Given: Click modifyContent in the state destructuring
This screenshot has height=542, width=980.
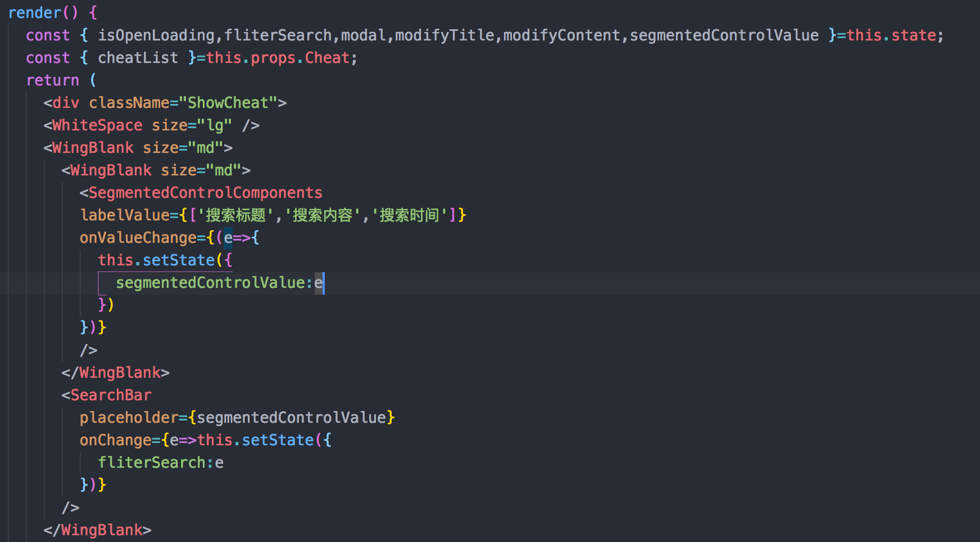Looking at the screenshot, I should tap(561, 35).
